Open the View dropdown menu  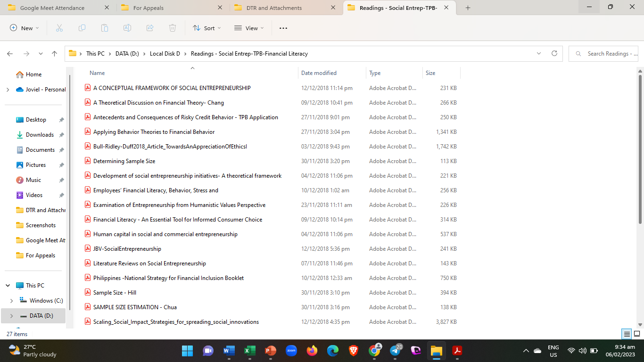point(249,28)
